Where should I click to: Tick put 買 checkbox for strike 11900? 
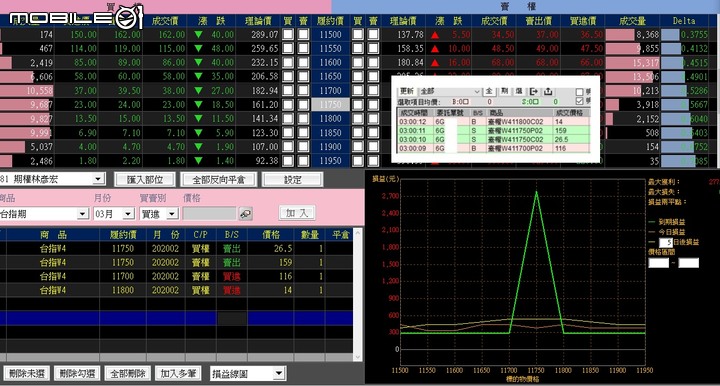pos(358,146)
